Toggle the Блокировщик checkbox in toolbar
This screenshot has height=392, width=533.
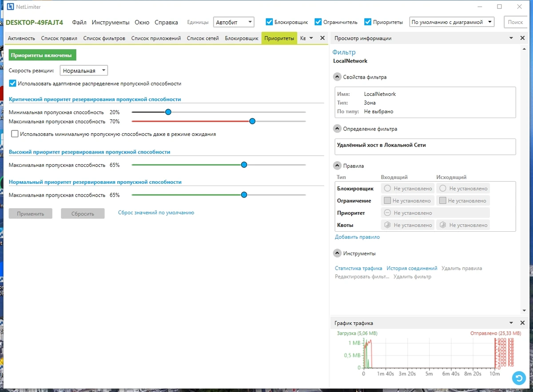point(269,22)
